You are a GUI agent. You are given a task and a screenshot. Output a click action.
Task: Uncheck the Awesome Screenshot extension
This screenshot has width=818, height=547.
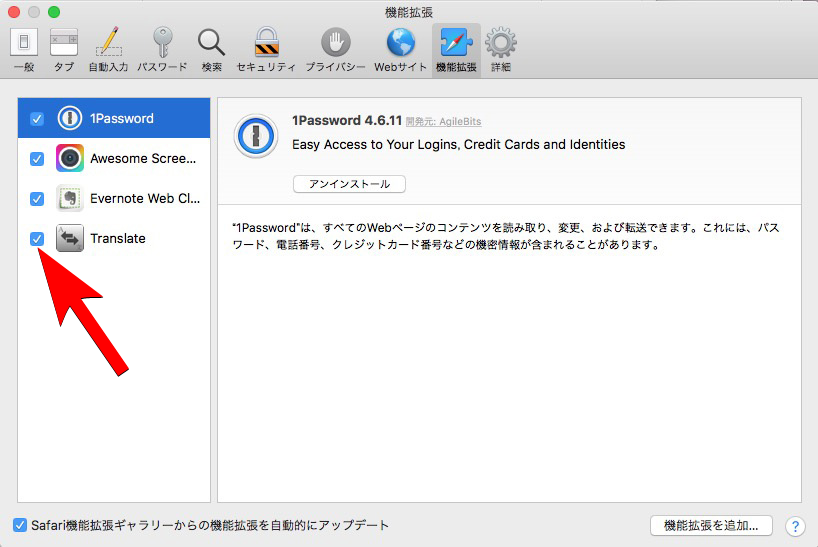click(x=37, y=159)
